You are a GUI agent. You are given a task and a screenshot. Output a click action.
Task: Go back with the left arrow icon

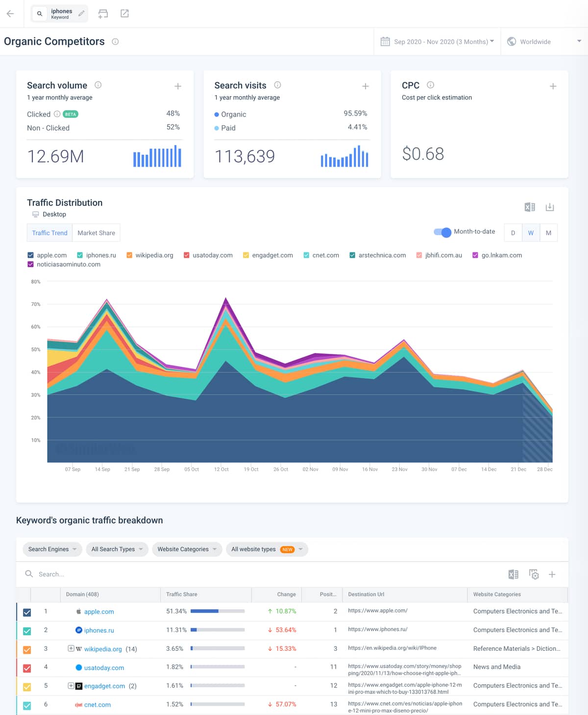click(x=10, y=14)
